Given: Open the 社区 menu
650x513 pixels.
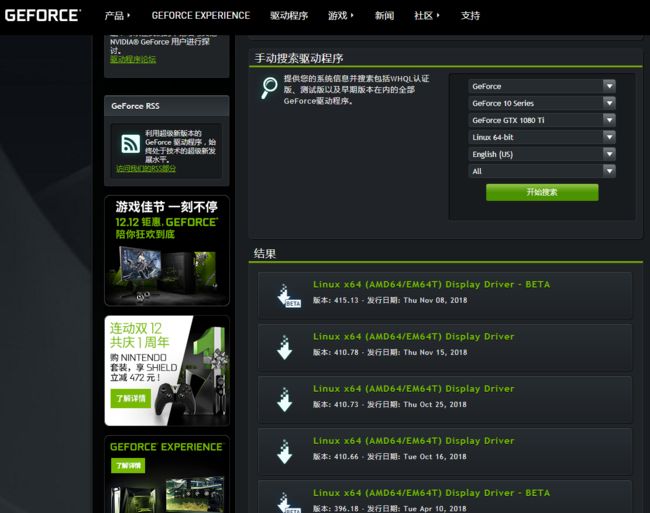Looking at the screenshot, I should click(x=427, y=16).
